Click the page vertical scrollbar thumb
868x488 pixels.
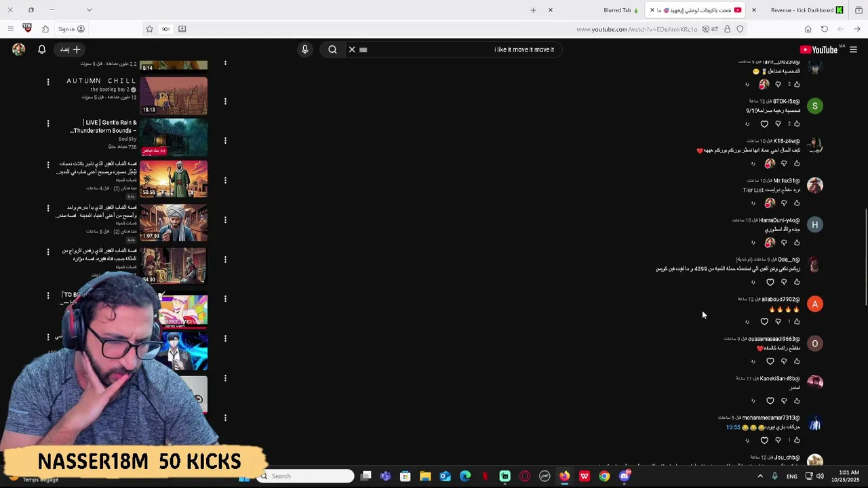click(865, 258)
